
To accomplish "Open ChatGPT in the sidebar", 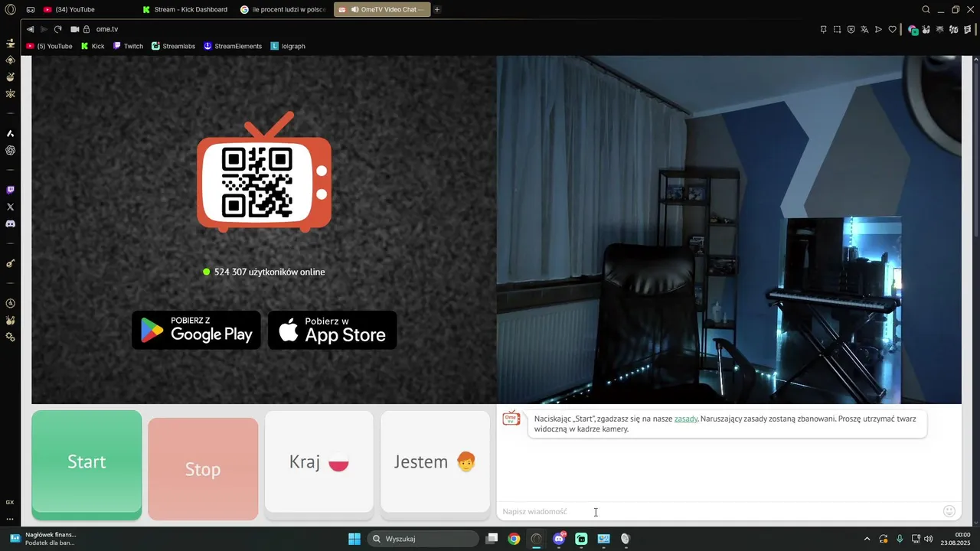I will 11,150.
